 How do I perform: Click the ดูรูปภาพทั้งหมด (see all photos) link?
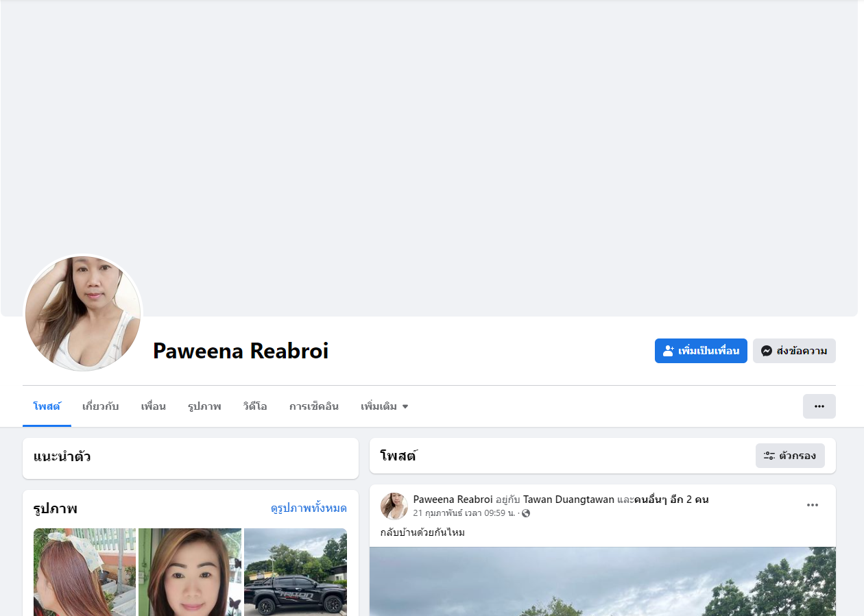309,508
